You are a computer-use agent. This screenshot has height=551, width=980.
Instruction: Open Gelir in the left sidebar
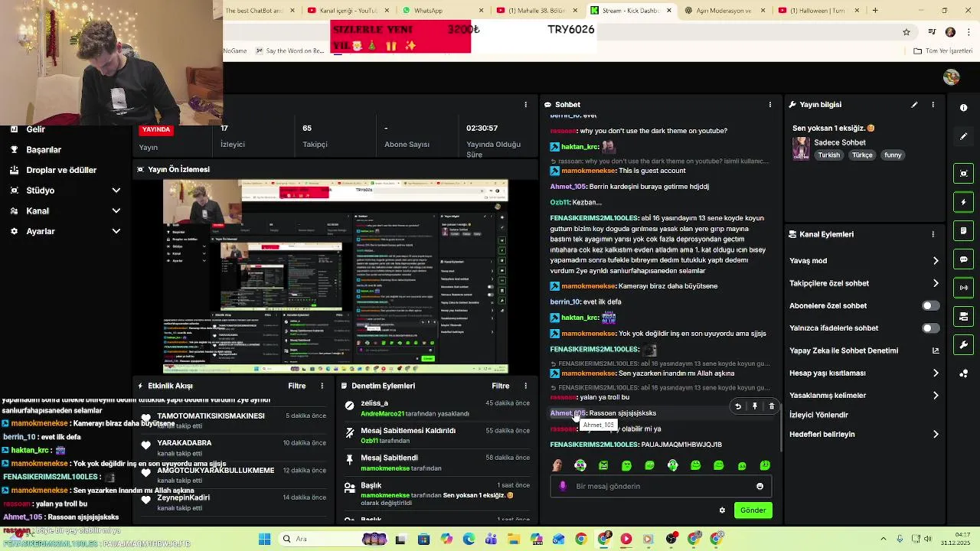click(x=36, y=129)
